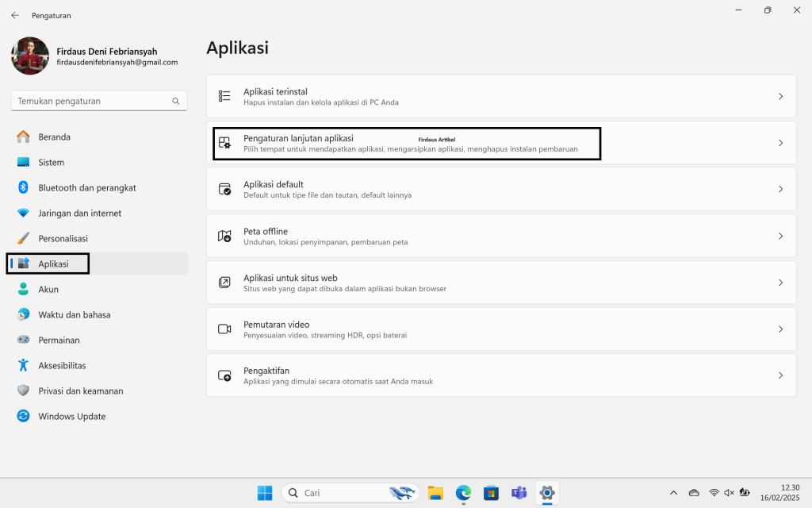Open File Explorer in the taskbar
812x508 pixels.
click(x=435, y=493)
